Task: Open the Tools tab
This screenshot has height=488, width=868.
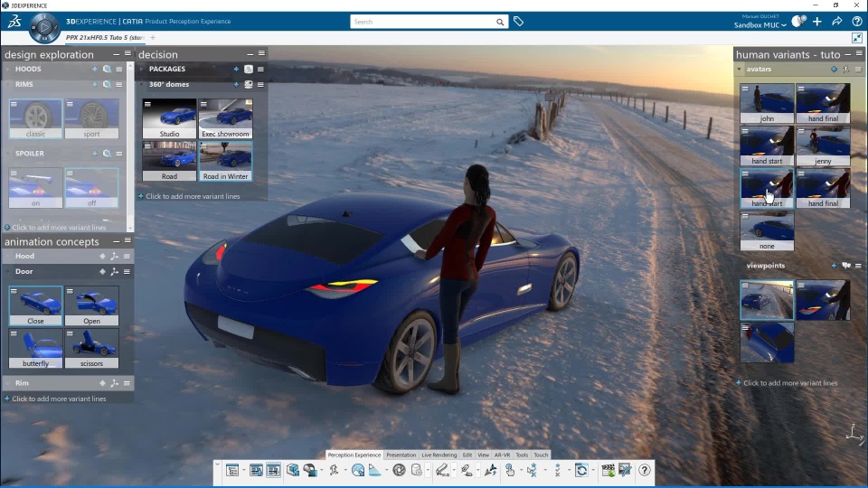Action: click(522, 455)
